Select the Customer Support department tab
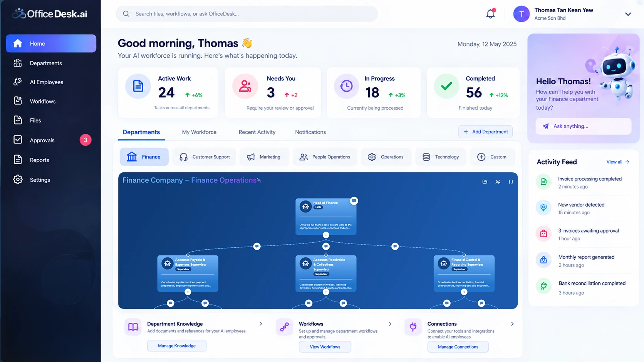The image size is (644, 362). click(205, 157)
